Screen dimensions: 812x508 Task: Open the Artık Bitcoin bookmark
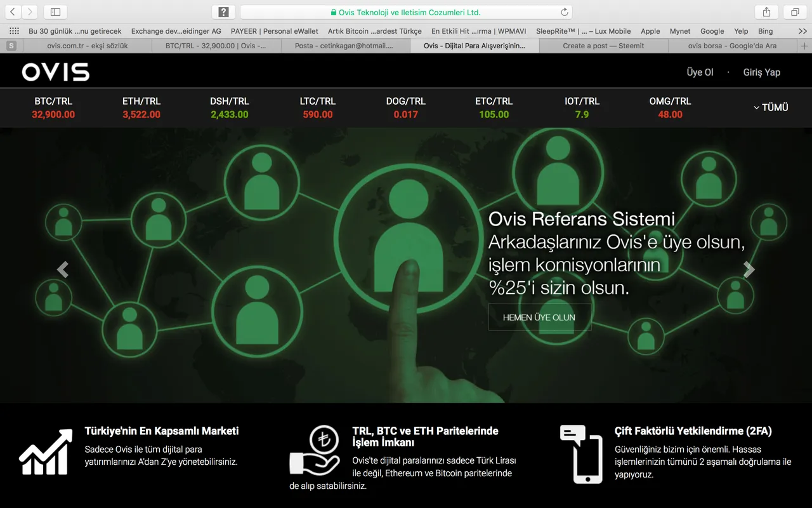(x=375, y=30)
